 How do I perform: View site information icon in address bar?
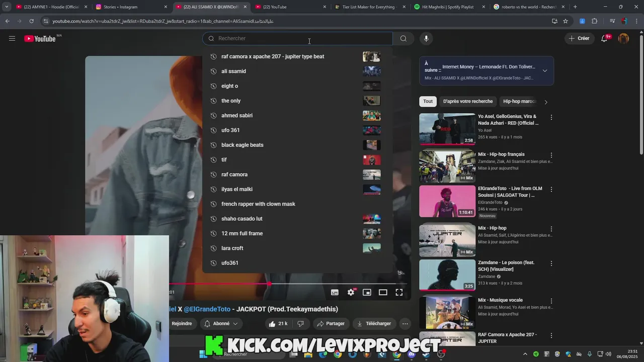pos(46,21)
